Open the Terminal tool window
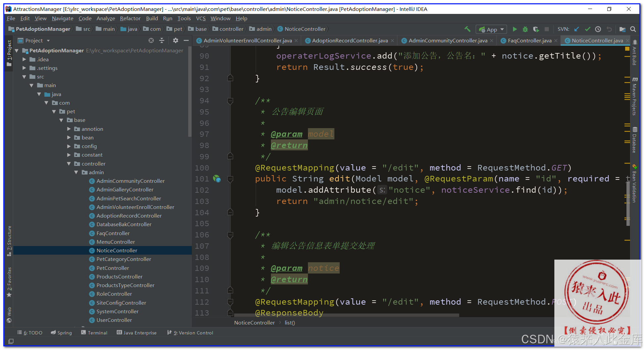Screen dimensions: 644x350 (x=94, y=333)
